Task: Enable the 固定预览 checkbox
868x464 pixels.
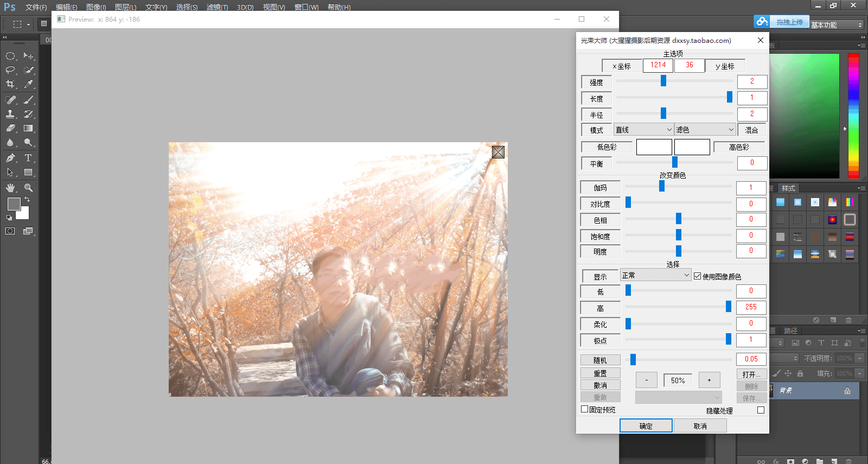Action: point(585,409)
